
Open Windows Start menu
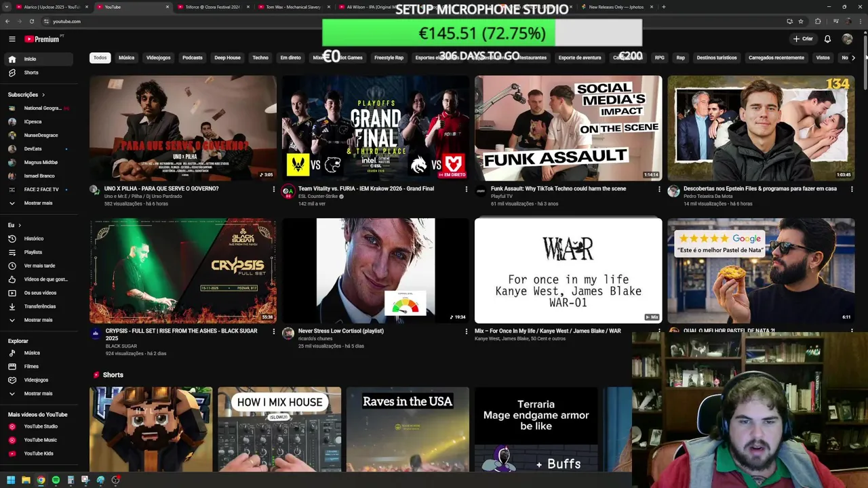coord(10,480)
